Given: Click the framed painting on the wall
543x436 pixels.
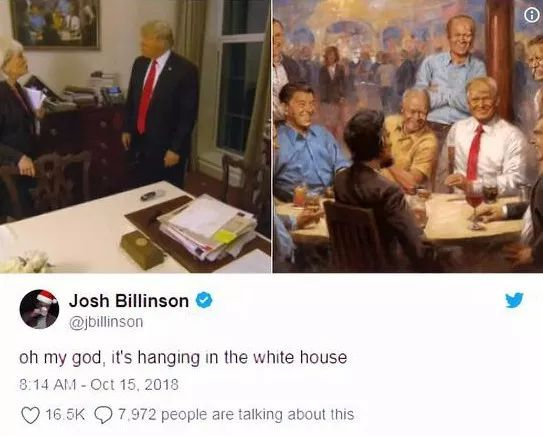Looking at the screenshot, I should pyautogui.click(x=55, y=24).
